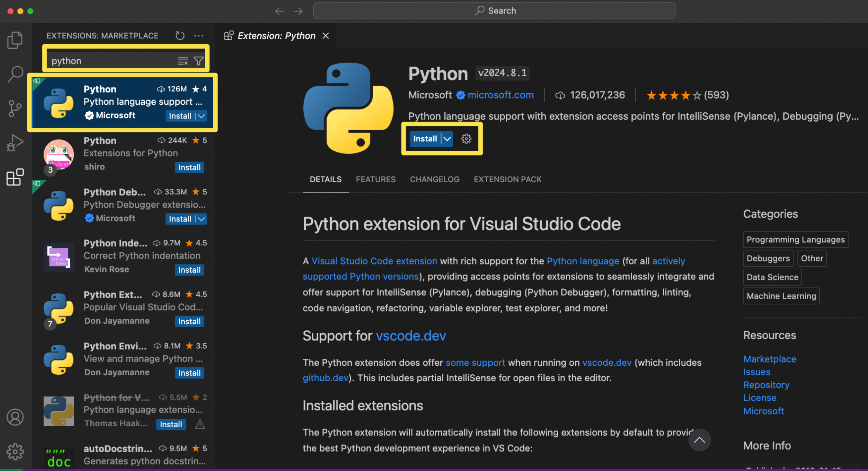Open the Repository resource link
This screenshot has height=471, width=868.
pos(766,385)
